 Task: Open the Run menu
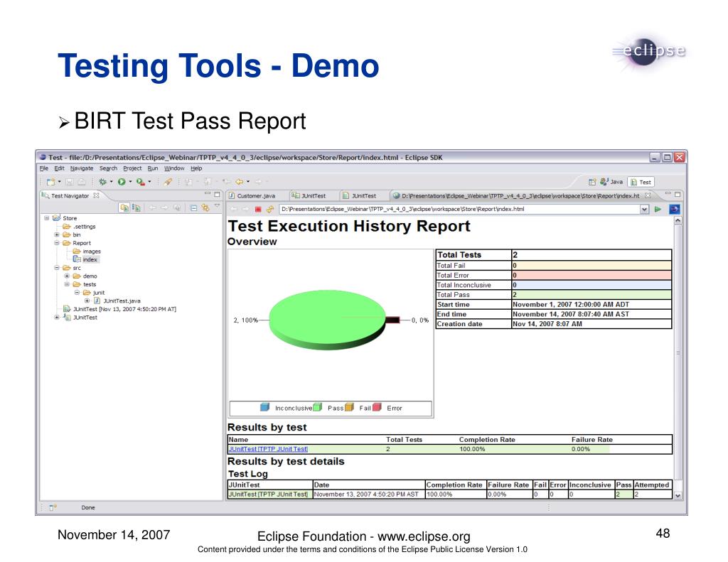pos(153,168)
